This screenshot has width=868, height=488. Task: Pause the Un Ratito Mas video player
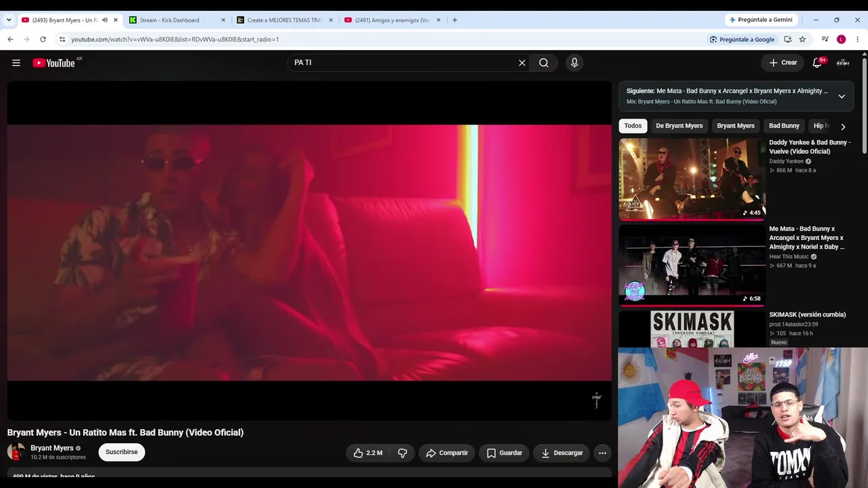coord(309,251)
